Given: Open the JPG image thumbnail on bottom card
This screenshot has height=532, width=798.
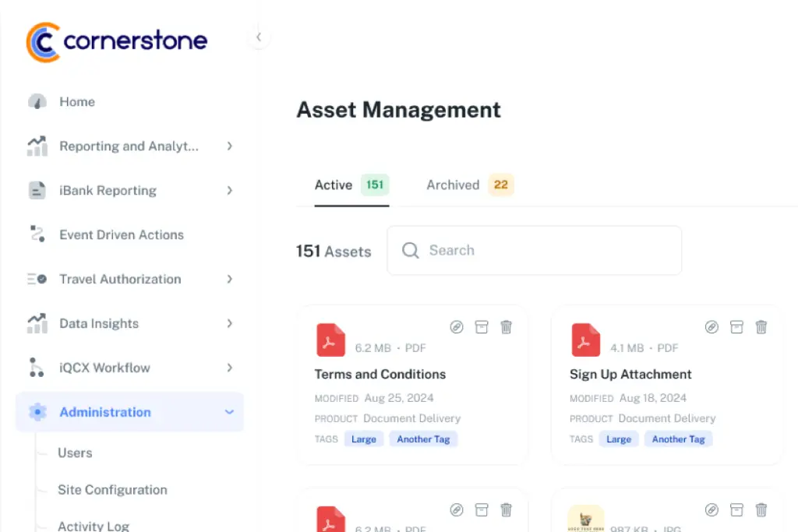Looking at the screenshot, I should point(586,519).
